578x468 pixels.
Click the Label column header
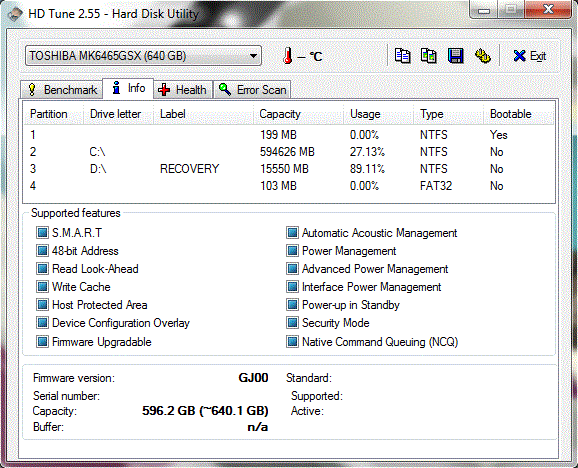click(x=203, y=114)
